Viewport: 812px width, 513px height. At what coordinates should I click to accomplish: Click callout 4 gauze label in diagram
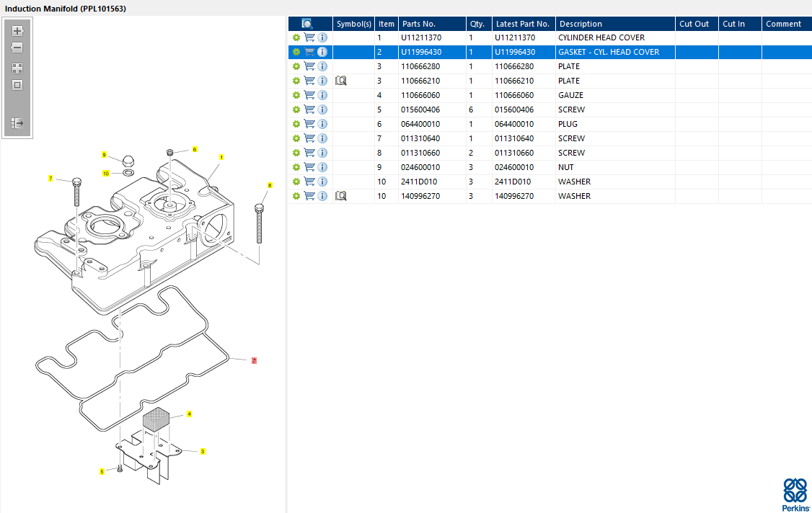(x=189, y=414)
